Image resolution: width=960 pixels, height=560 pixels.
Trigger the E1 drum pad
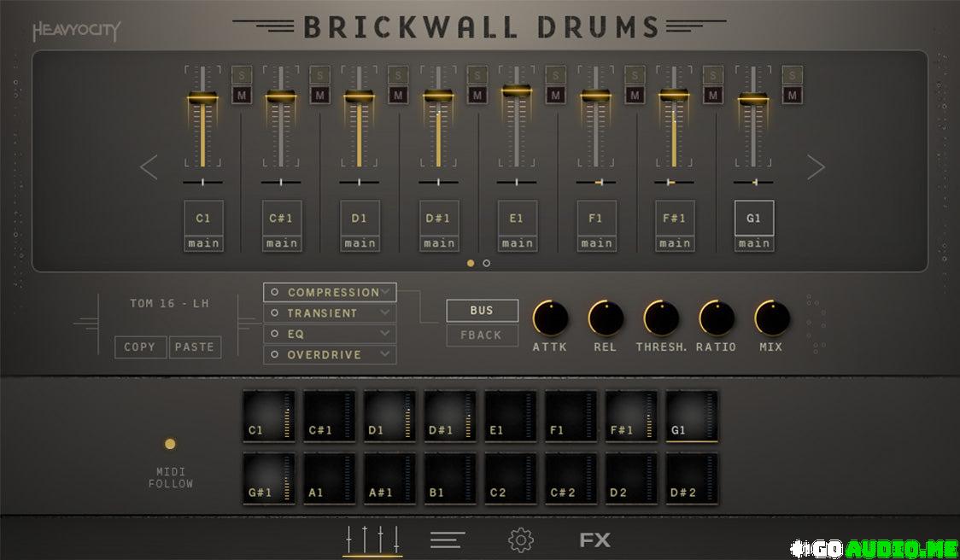pyautogui.click(x=511, y=417)
